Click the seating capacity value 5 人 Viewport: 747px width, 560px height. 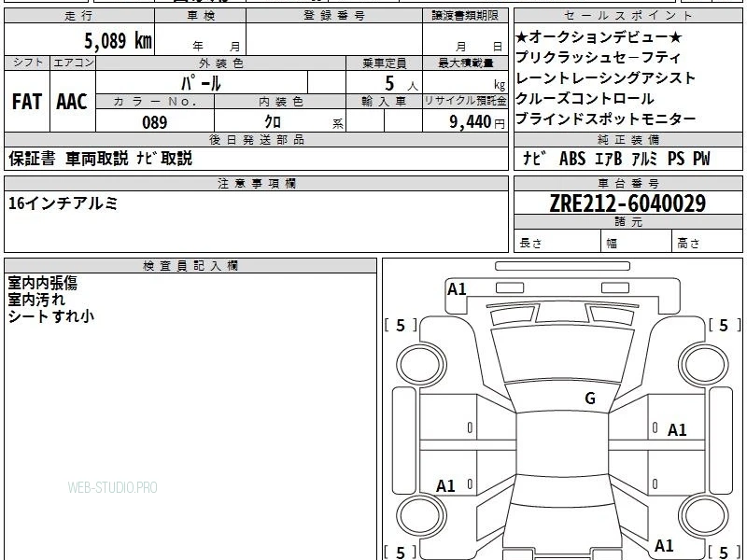(401, 84)
